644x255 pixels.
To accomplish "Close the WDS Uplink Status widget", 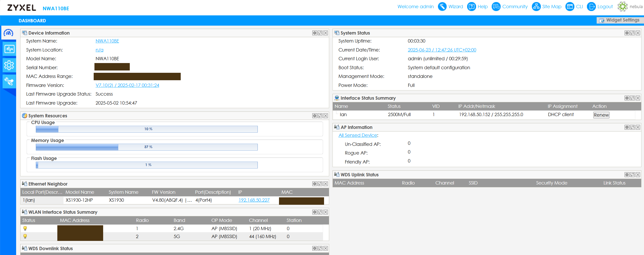I will [638, 175].
